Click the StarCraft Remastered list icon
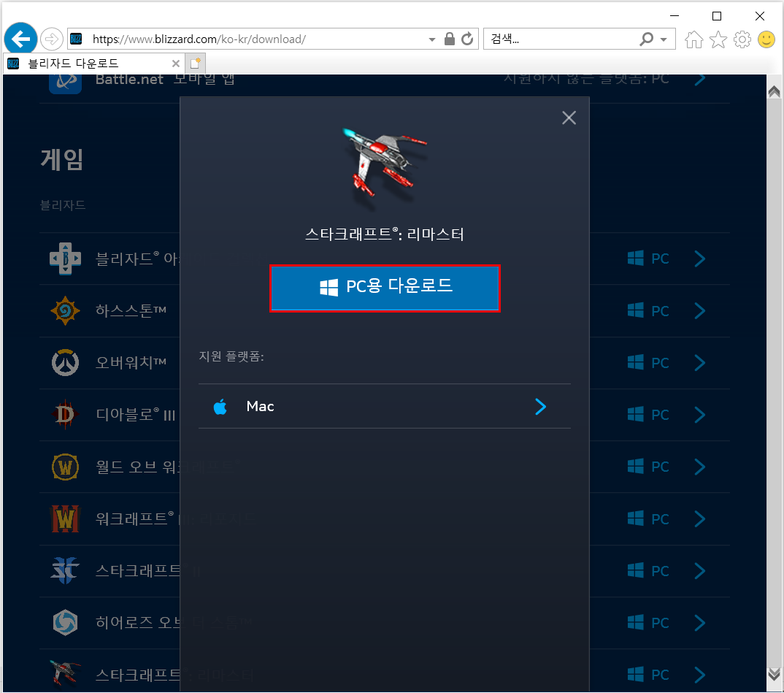This screenshot has width=784, height=693. (x=65, y=673)
